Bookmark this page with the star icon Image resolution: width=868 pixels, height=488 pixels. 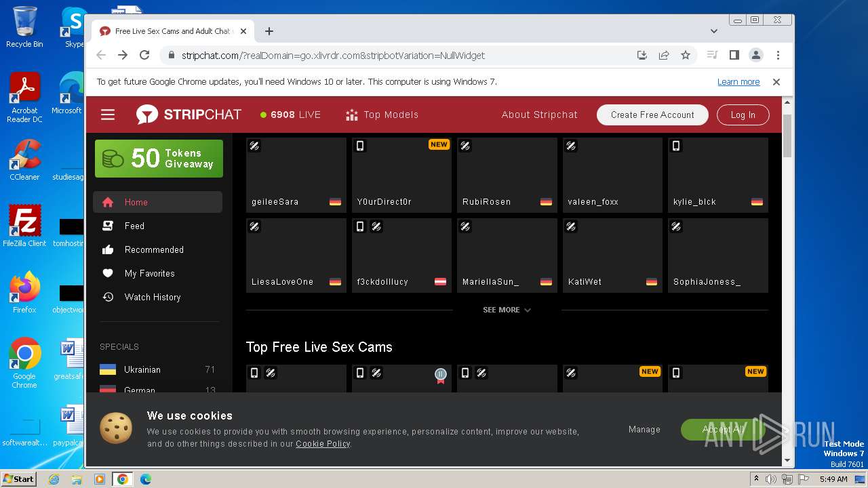click(x=686, y=55)
